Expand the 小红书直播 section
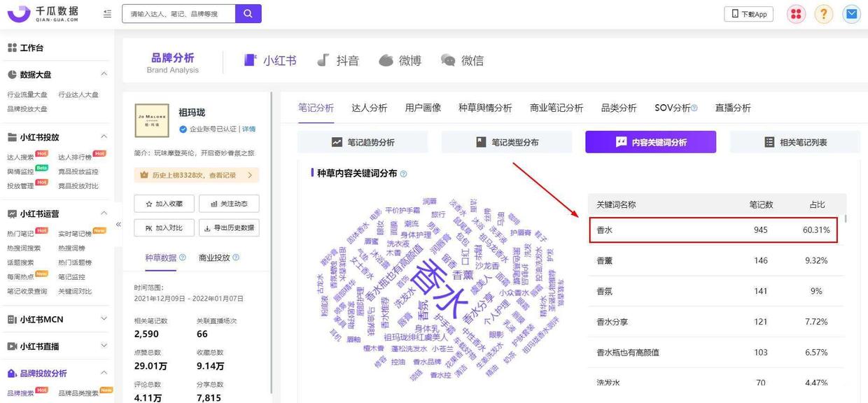 point(104,345)
